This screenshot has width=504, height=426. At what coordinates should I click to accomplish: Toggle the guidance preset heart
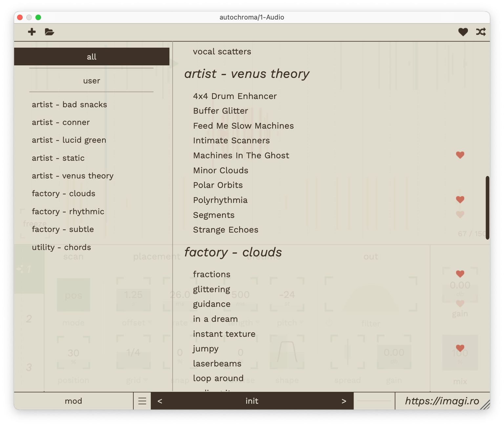point(460,304)
